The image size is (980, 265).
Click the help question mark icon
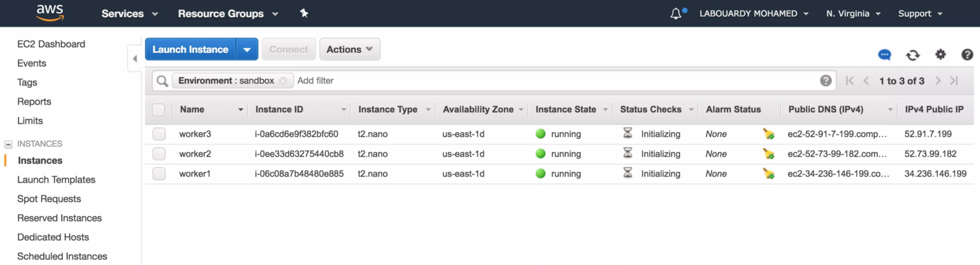coord(967,54)
